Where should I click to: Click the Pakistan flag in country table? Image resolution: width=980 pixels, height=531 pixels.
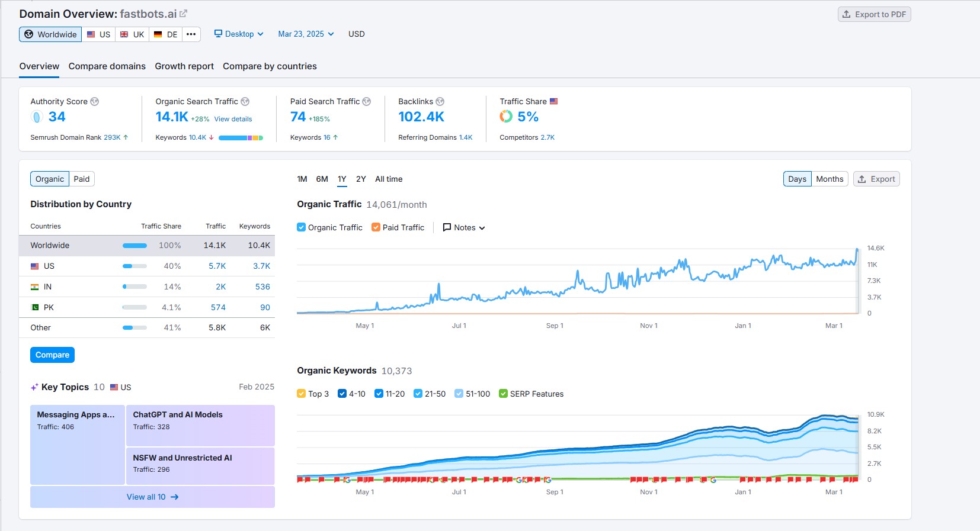click(x=35, y=307)
